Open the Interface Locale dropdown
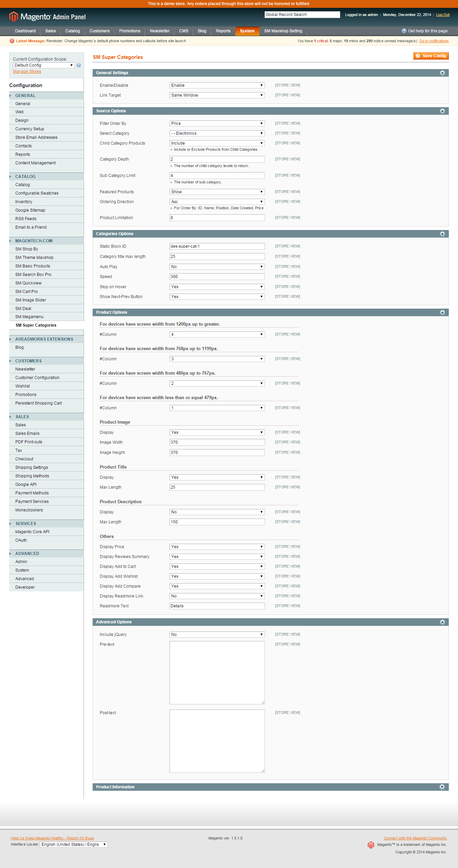Screen dimensions: 458x868 [x=74, y=845]
